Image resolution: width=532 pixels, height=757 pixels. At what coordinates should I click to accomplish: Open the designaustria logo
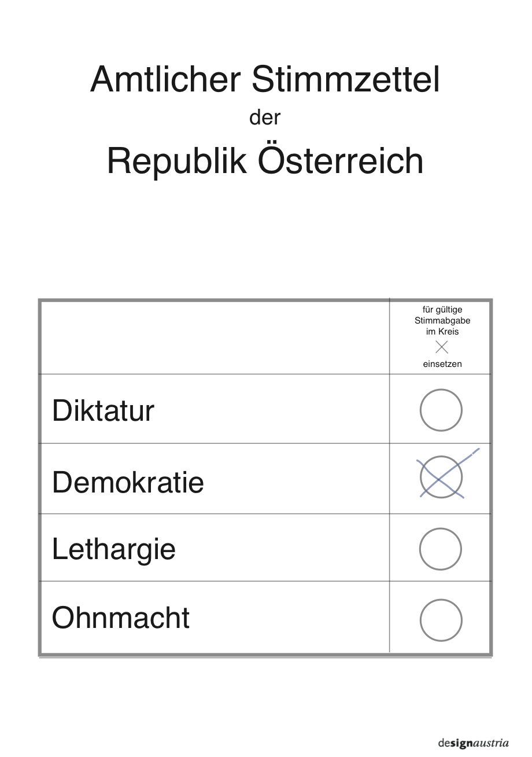tap(474, 743)
